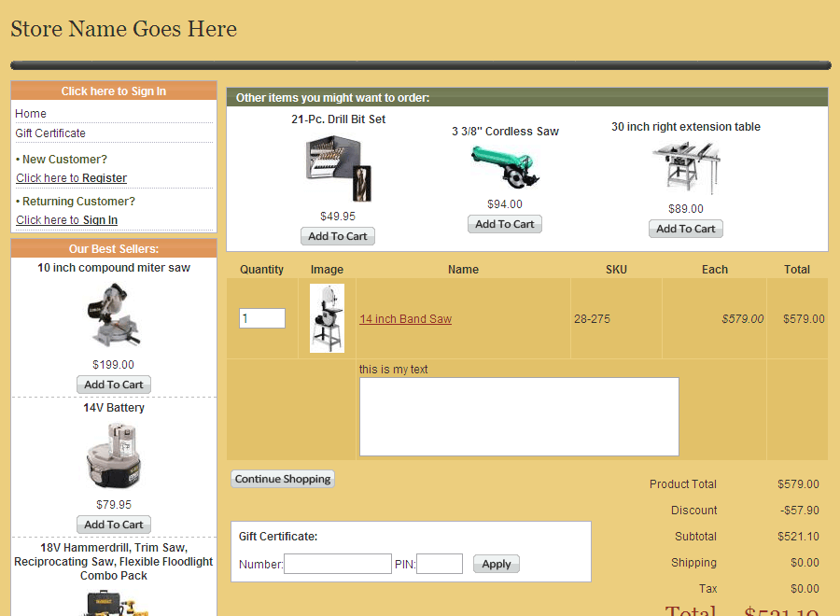
Task: Click the 30 inch extension table image
Action: point(686,167)
